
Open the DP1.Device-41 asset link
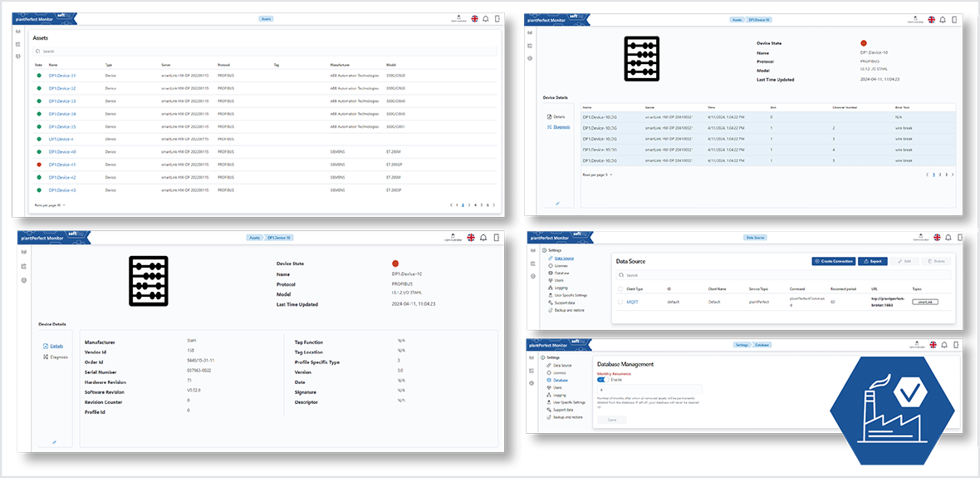[62, 165]
